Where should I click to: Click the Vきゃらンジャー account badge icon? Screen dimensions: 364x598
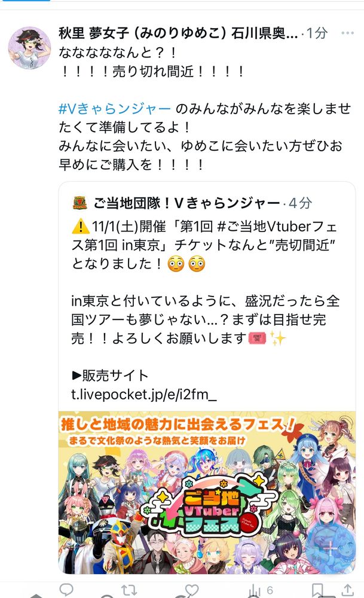80,203
